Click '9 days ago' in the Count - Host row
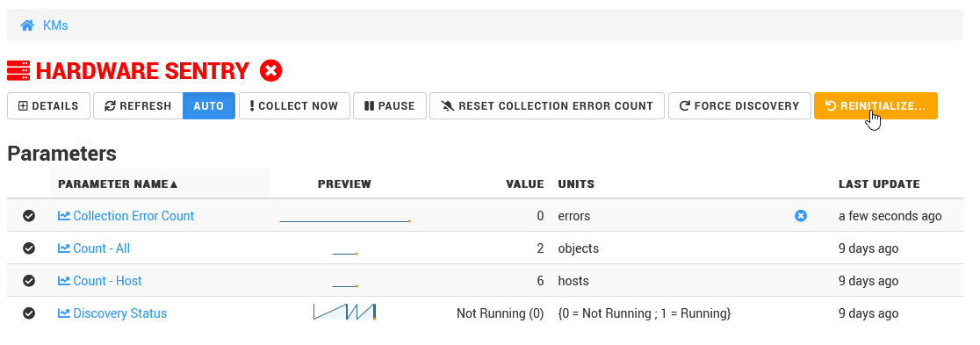980x345 pixels. (868, 281)
